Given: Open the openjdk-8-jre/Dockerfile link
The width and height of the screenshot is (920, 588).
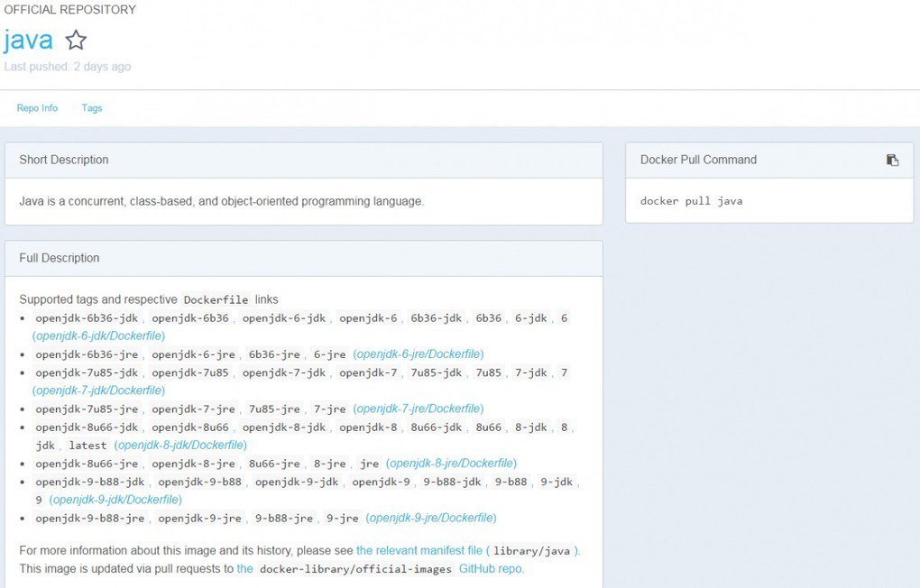Looking at the screenshot, I should click(449, 463).
